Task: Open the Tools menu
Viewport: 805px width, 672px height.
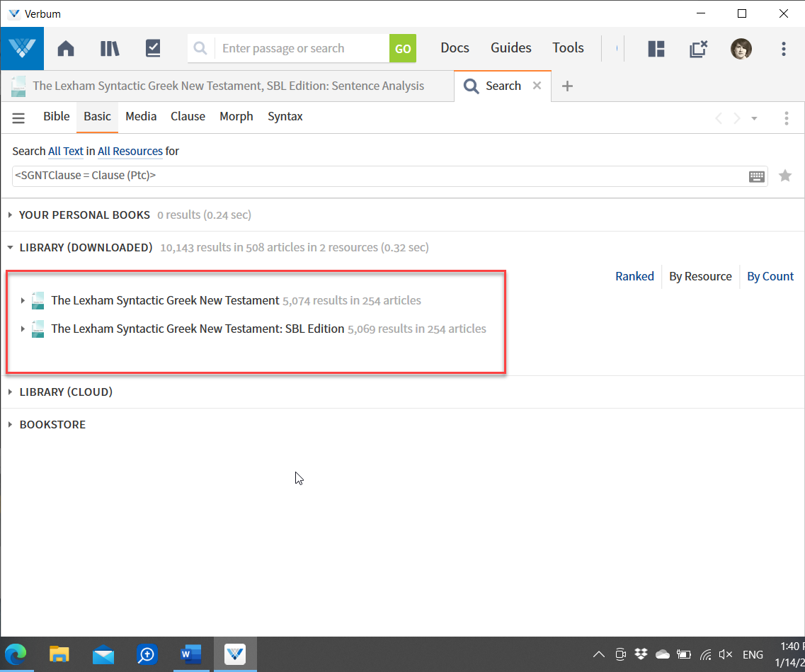Action: pos(568,47)
